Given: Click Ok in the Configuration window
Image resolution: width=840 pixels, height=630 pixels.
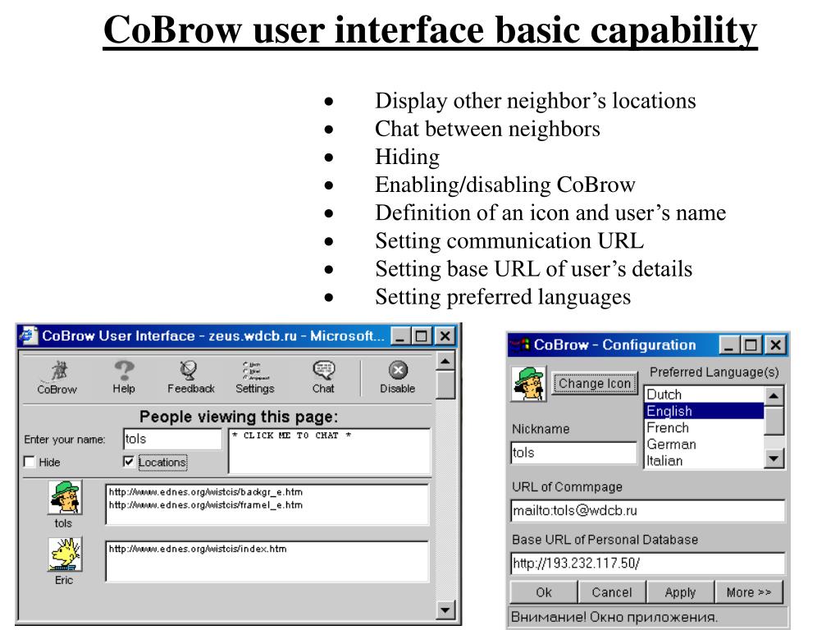Looking at the screenshot, I should pyautogui.click(x=544, y=592).
